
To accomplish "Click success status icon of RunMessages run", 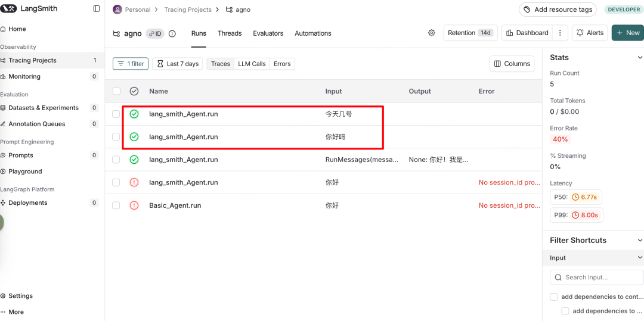I will (134, 160).
